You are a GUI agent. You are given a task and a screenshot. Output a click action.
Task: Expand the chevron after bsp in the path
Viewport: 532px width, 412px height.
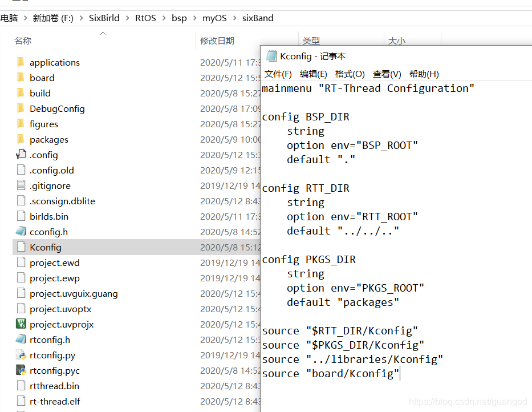(x=195, y=18)
